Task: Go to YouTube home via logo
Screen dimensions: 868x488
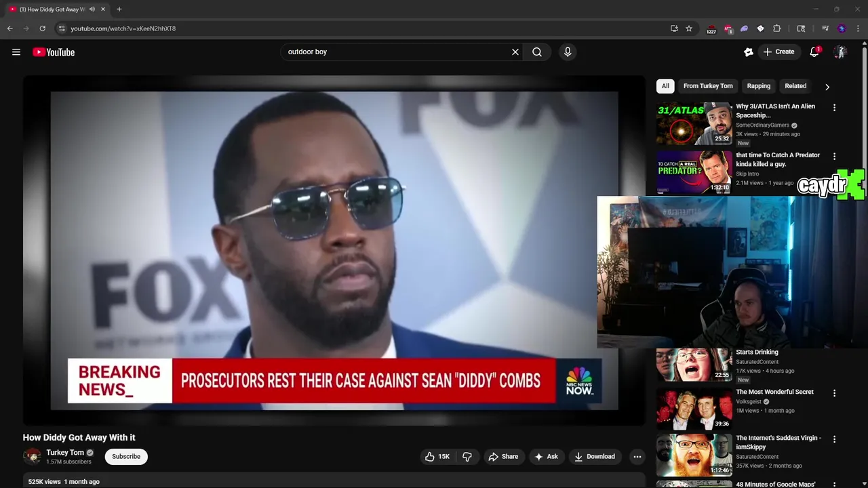Action: click(54, 52)
